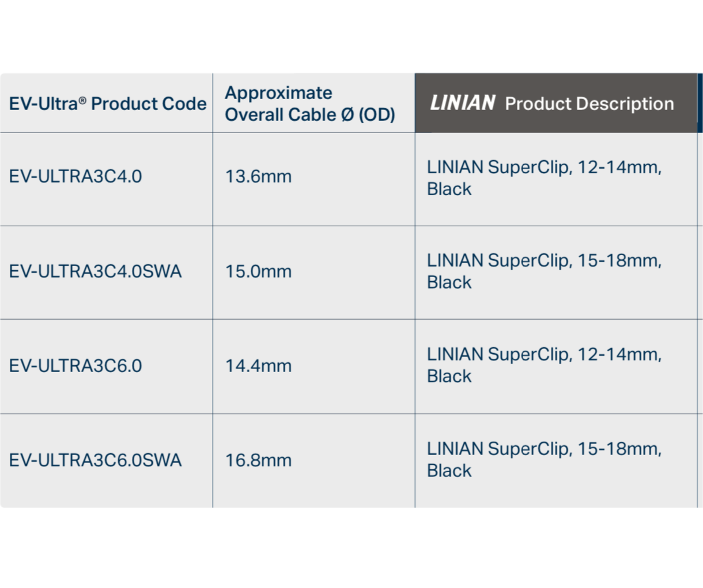The width and height of the screenshot is (703, 588).
Task: Select product code EV-ULTRA3C6.0
Action: coord(75,366)
